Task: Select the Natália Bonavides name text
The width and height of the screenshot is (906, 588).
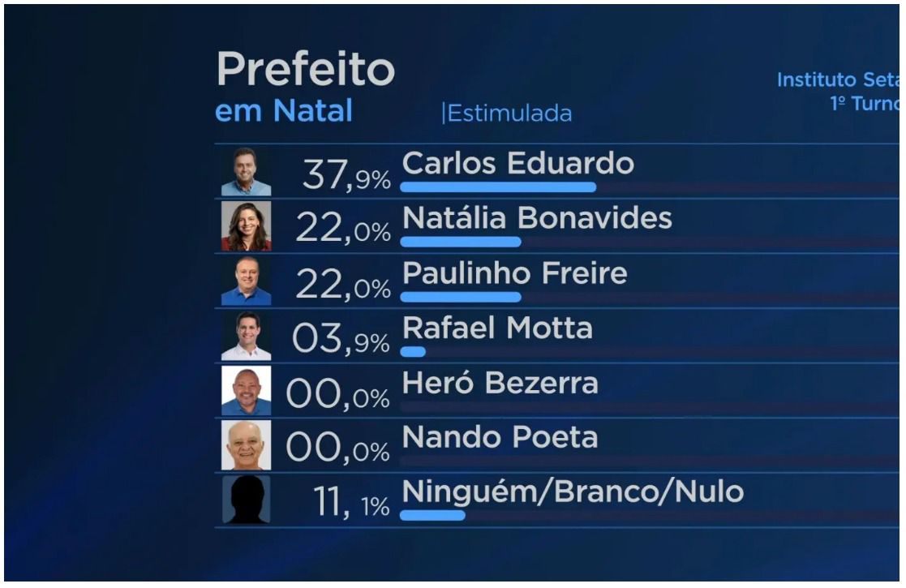Action: [538, 218]
